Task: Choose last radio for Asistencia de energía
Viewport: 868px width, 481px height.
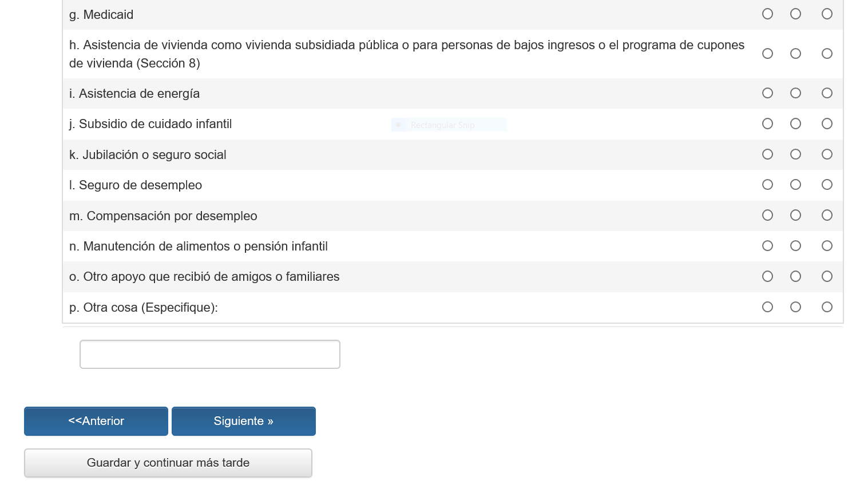Action: click(827, 93)
